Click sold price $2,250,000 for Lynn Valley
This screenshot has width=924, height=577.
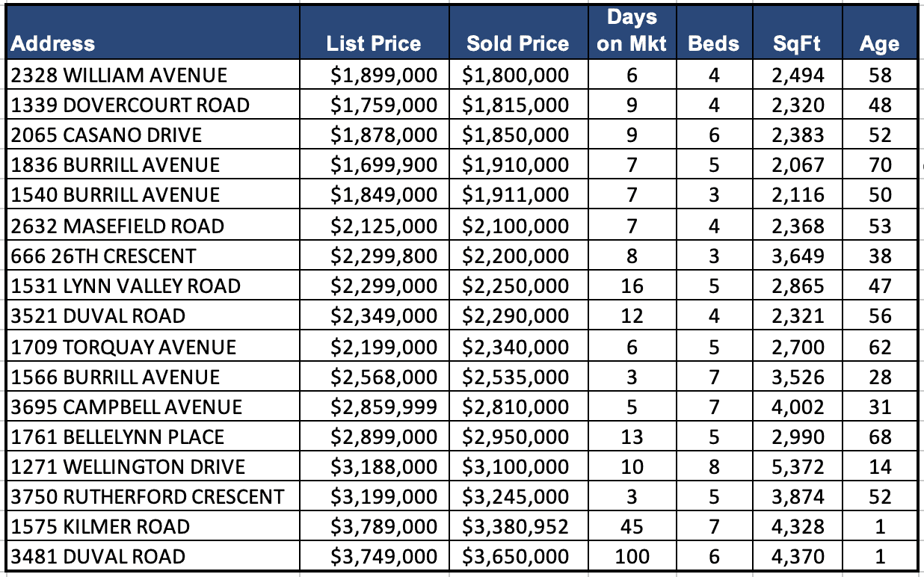516,286
